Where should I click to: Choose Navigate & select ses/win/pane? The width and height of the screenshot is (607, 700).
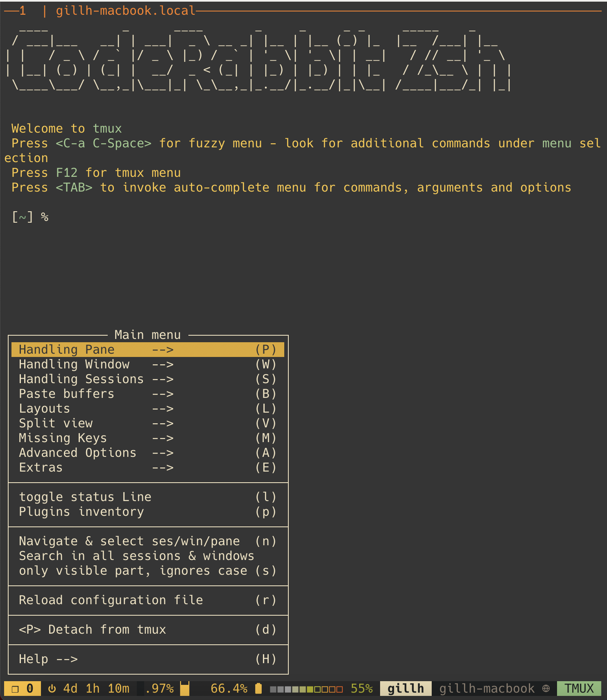point(148,541)
